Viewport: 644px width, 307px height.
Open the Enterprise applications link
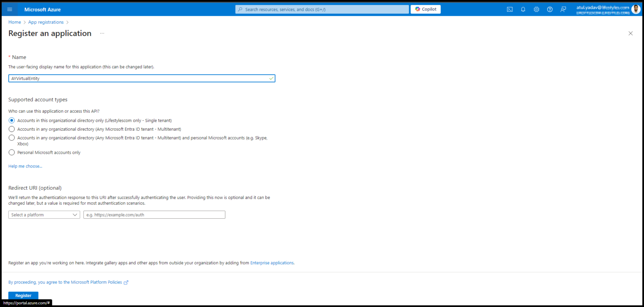(272, 263)
